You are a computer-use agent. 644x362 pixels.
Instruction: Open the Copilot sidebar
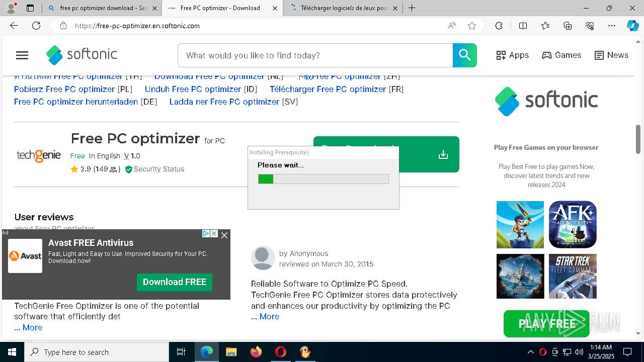click(632, 26)
